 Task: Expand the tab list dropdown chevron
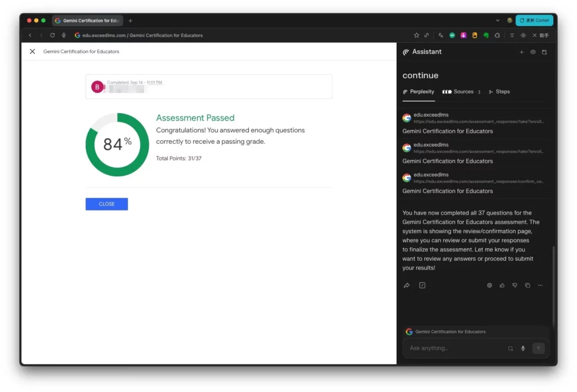pyautogui.click(x=498, y=20)
